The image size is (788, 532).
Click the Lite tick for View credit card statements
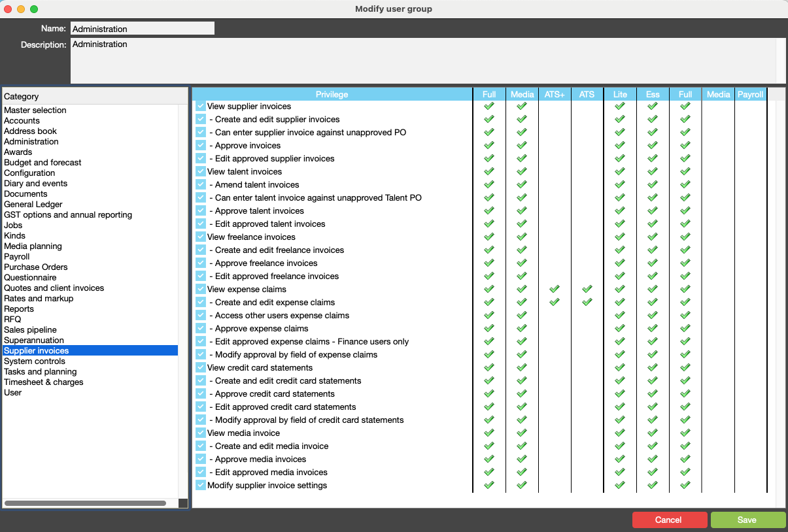(620, 367)
